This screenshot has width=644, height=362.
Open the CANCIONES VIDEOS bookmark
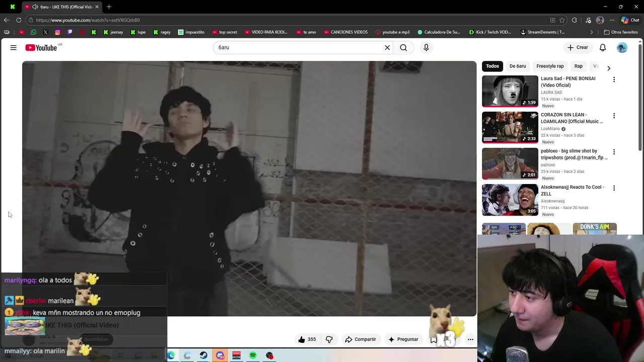(x=346, y=32)
